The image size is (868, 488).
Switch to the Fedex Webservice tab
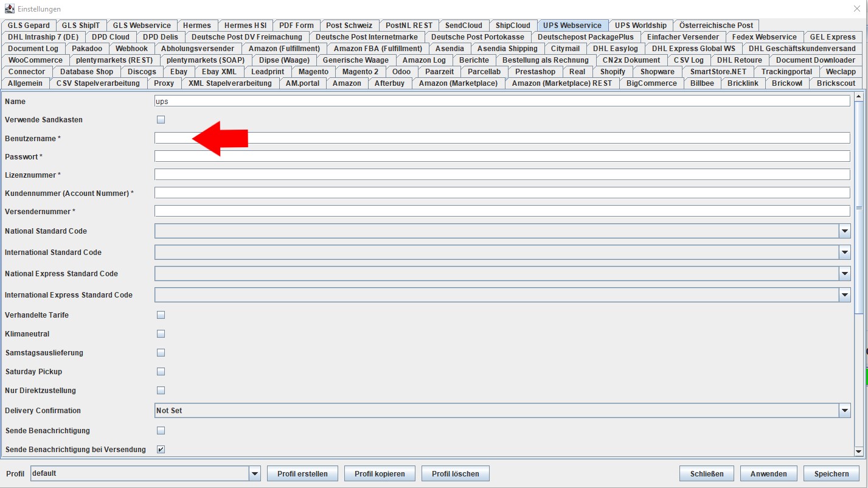click(x=765, y=37)
